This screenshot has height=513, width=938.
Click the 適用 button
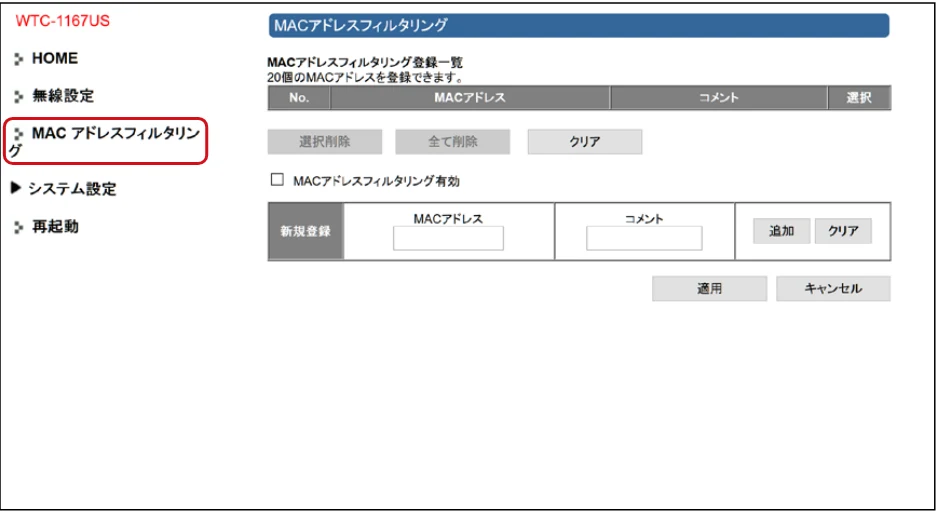709,289
